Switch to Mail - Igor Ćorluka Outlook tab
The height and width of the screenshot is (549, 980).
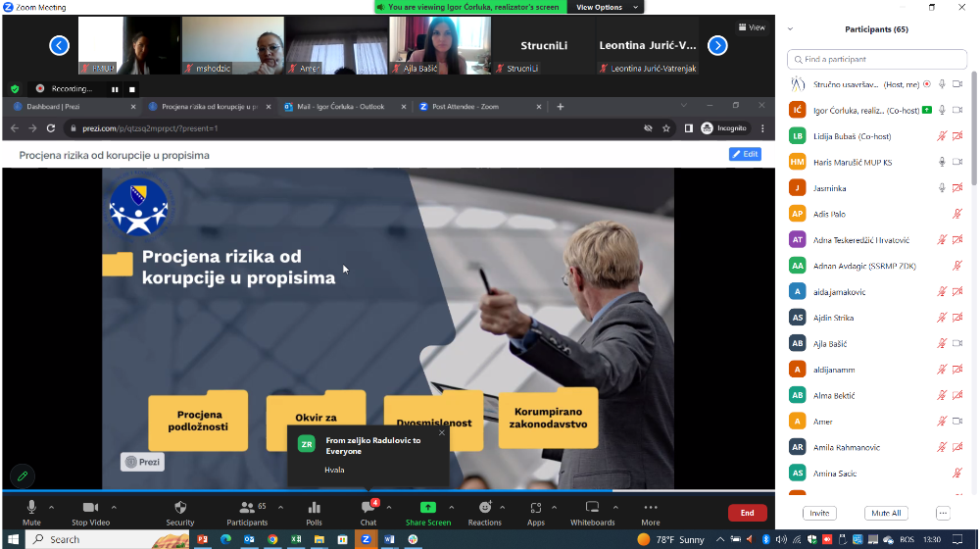345,107
